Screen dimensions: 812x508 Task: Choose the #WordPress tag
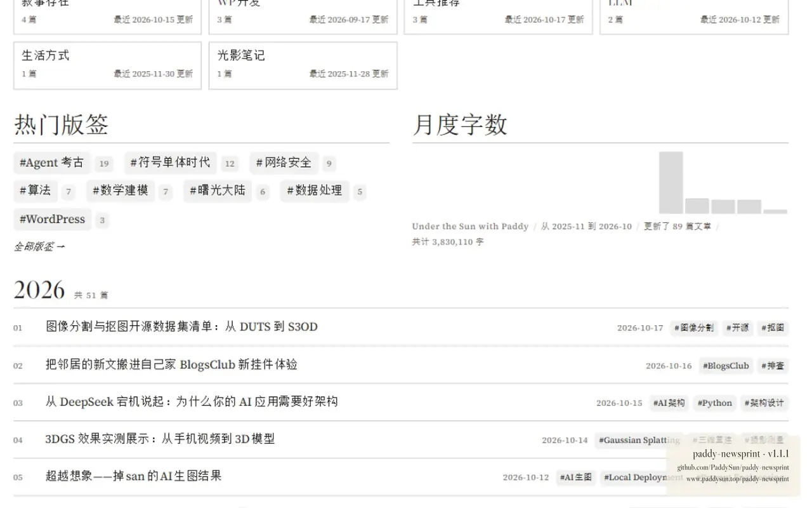[x=52, y=219]
